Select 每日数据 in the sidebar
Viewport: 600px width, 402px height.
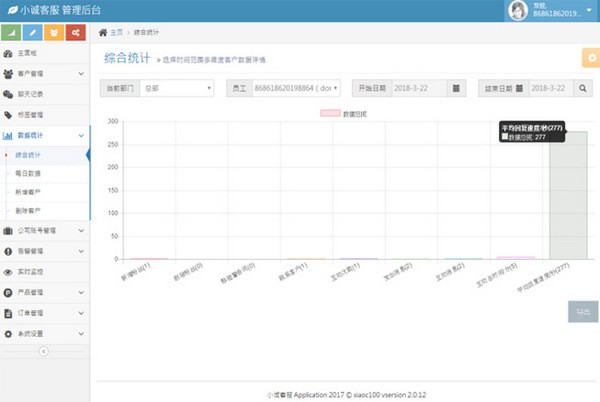[28, 174]
